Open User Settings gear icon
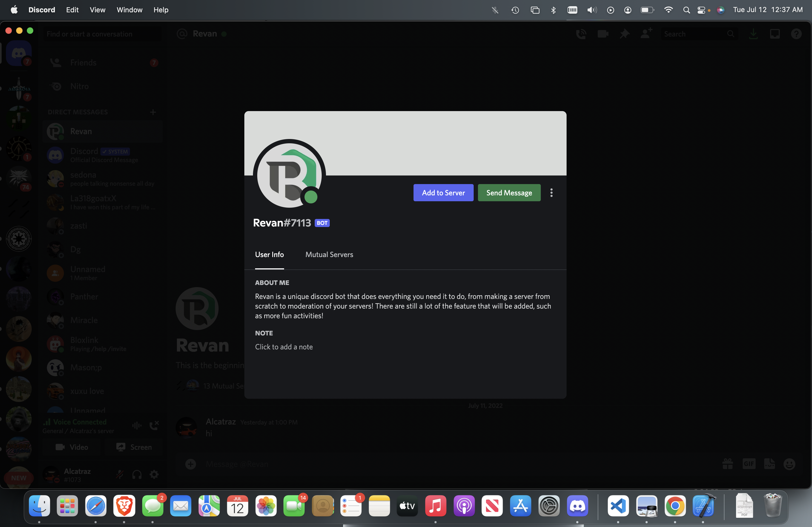 [x=154, y=474]
